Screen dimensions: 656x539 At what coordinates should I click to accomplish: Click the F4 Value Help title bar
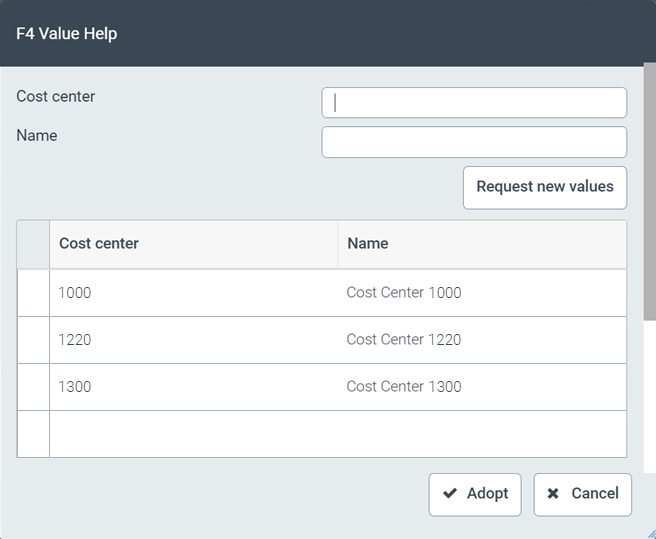[300, 33]
